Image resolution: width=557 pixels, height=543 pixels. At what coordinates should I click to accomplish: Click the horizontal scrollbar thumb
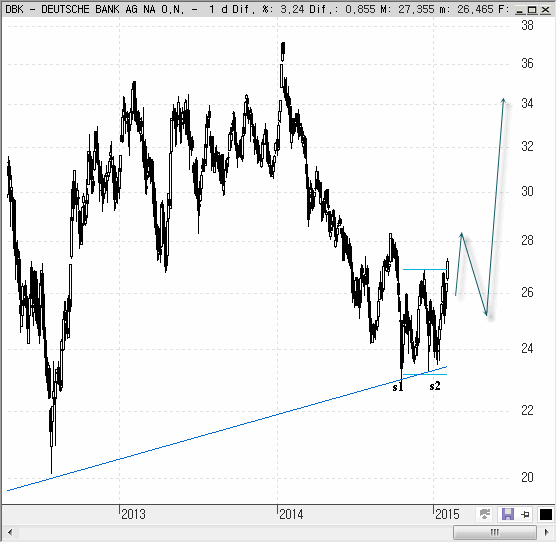tap(495, 532)
